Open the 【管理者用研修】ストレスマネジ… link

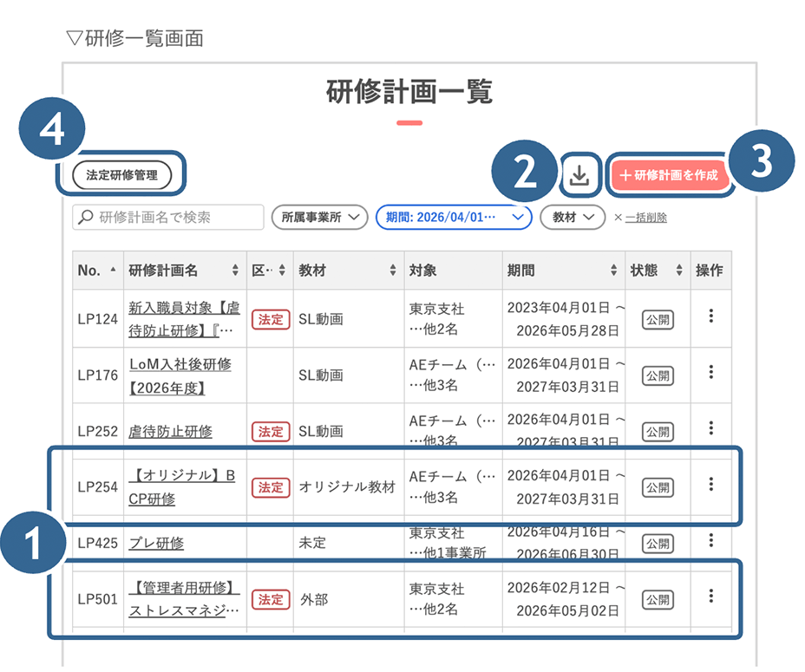pos(184,599)
